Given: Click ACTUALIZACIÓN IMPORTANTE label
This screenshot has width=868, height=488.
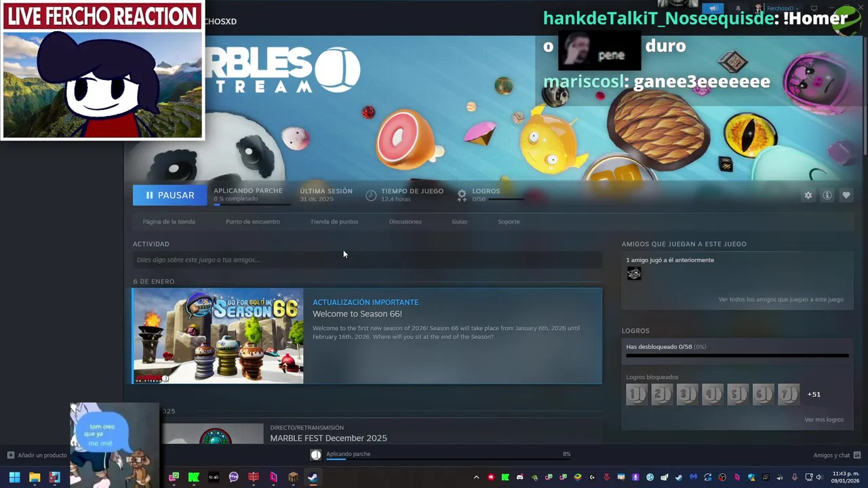Looking at the screenshot, I should point(366,302).
